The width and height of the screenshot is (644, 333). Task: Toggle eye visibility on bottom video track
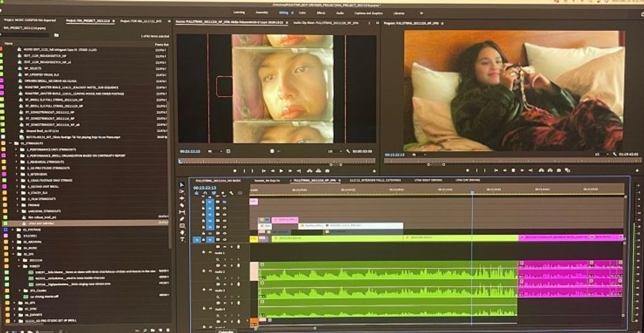224,240
